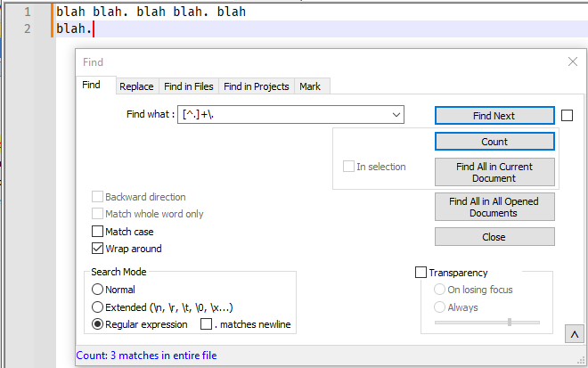Disable the Wrap around checkbox
This screenshot has height=368, width=588.
click(x=97, y=249)
